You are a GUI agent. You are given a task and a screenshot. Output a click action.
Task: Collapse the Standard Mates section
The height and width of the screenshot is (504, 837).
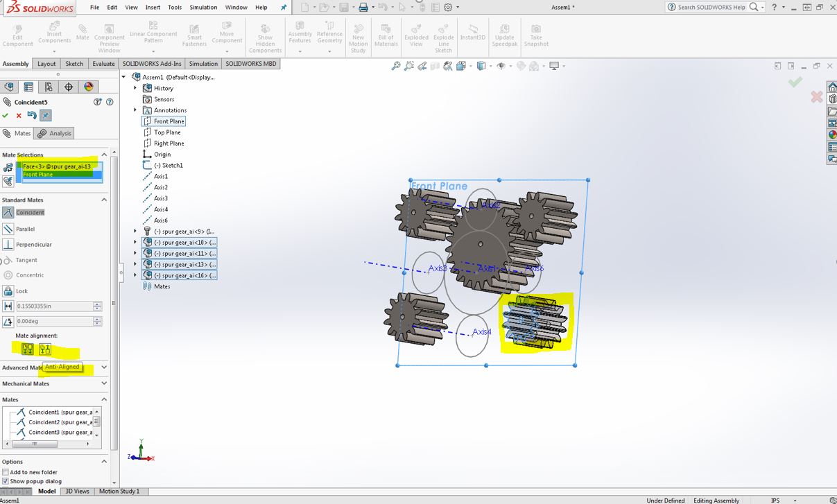(x=104, y=200)
